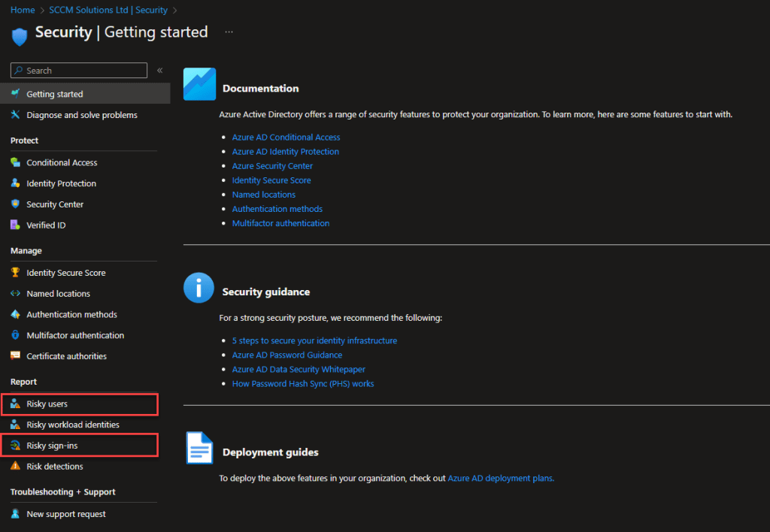Click the Risk detections warning icon
Viewport: 770px width, 532px height.
pyautogui.click(x=15, y=467)
